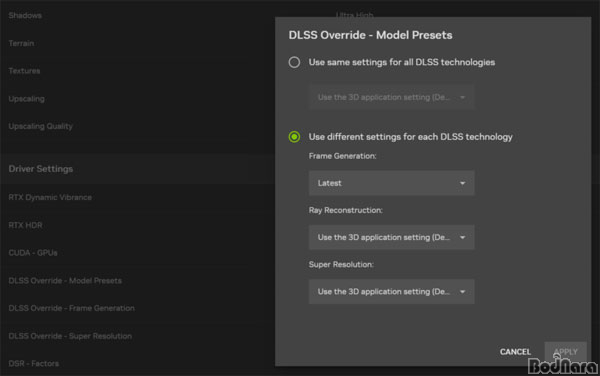Open the Frame Generation 'Latest' dropdown
This screenshot has width=600, height=376.
(x=391, y=183)
